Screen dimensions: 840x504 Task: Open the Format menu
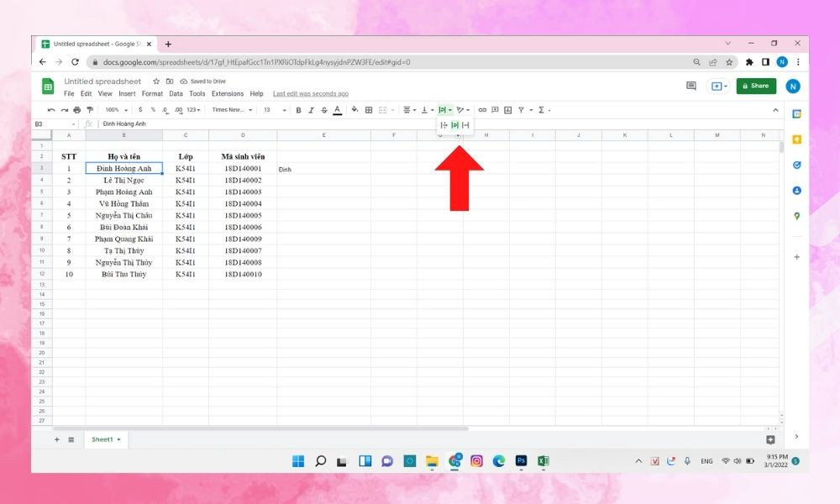[x=152, y=94]
